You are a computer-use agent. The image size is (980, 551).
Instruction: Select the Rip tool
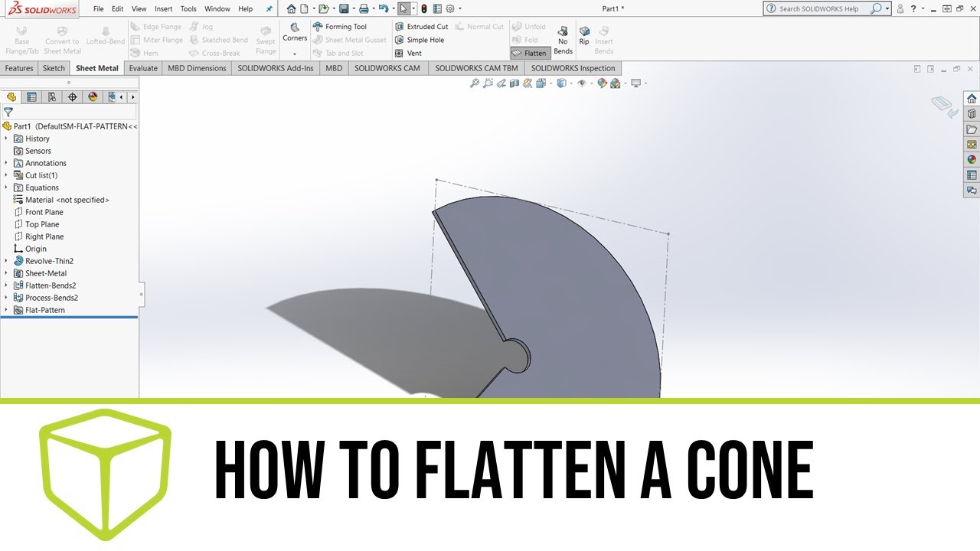point(584,36)
